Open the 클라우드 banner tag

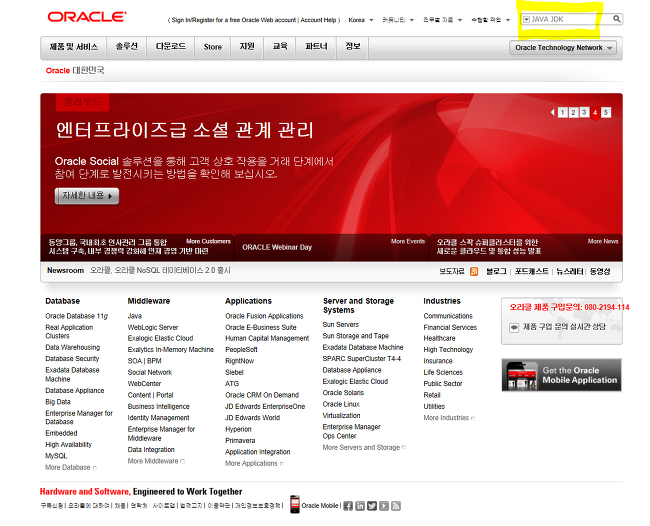[82, 102]
